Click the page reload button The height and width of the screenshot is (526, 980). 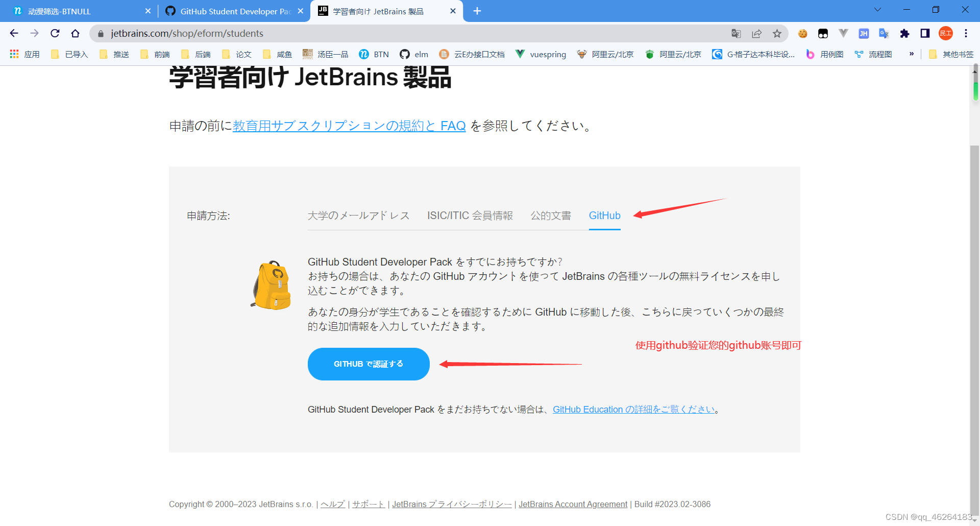tap(55, 33)
